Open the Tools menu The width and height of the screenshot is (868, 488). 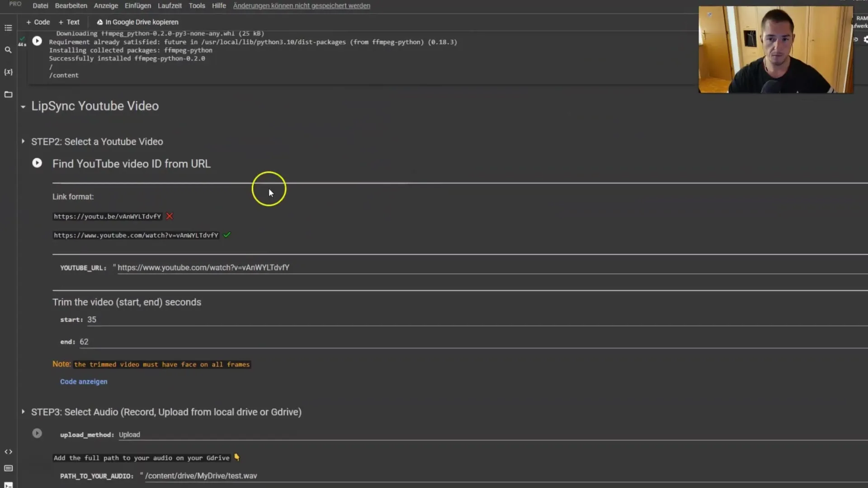click(x=197, y=5)
